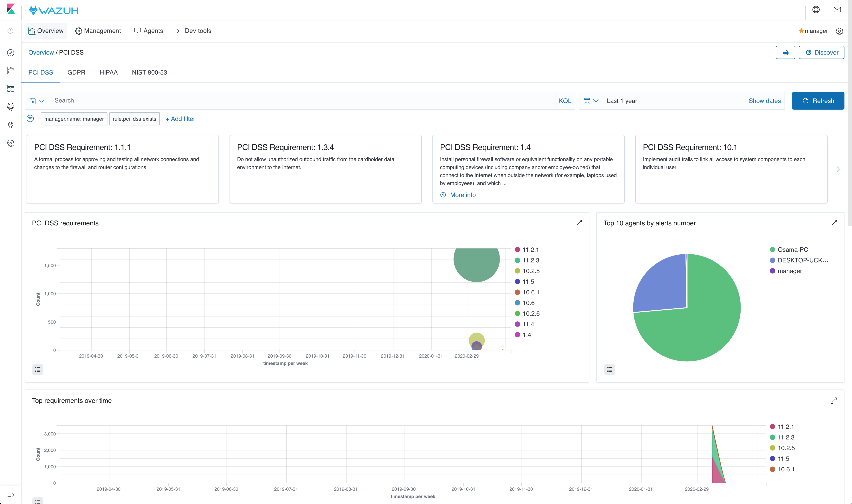
Task: Show next requirement cards with right chevron
Action: (838, 169)
